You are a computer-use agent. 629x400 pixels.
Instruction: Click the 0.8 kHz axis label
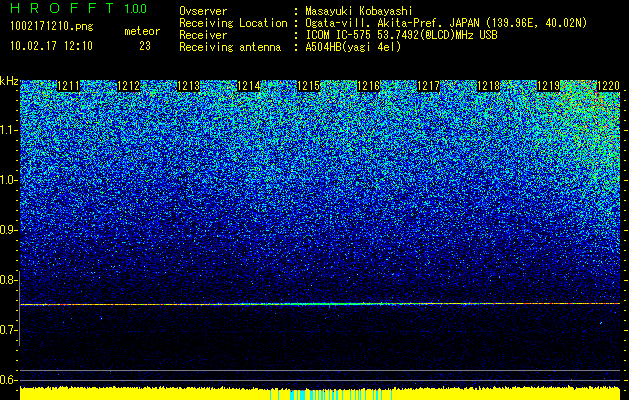(8, 280)
